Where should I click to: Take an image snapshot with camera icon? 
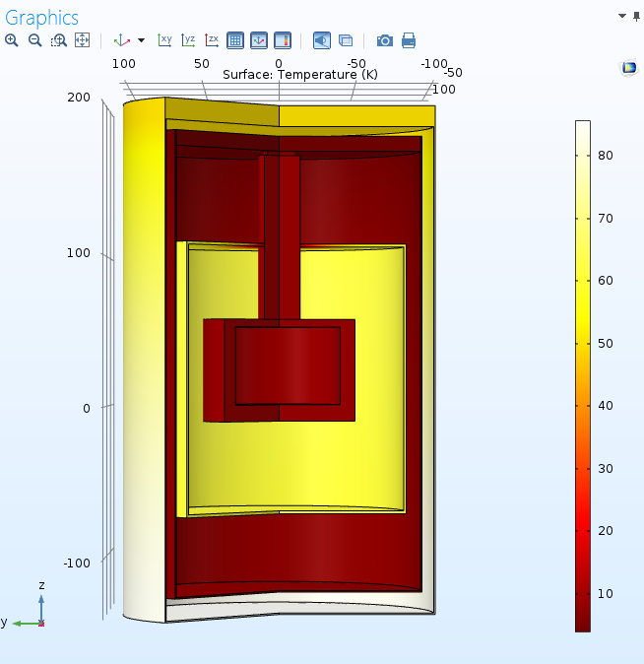[x=385, y=40]
